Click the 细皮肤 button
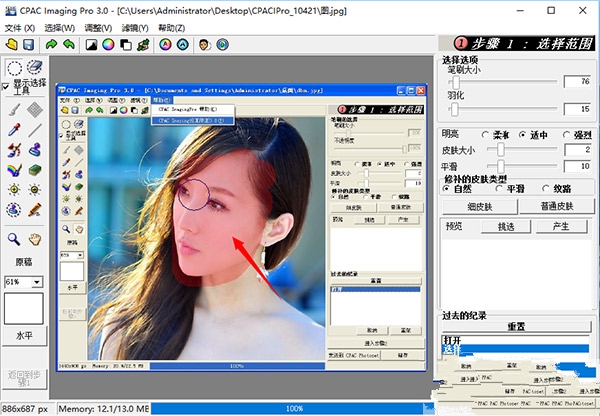 tap(480, 207)
